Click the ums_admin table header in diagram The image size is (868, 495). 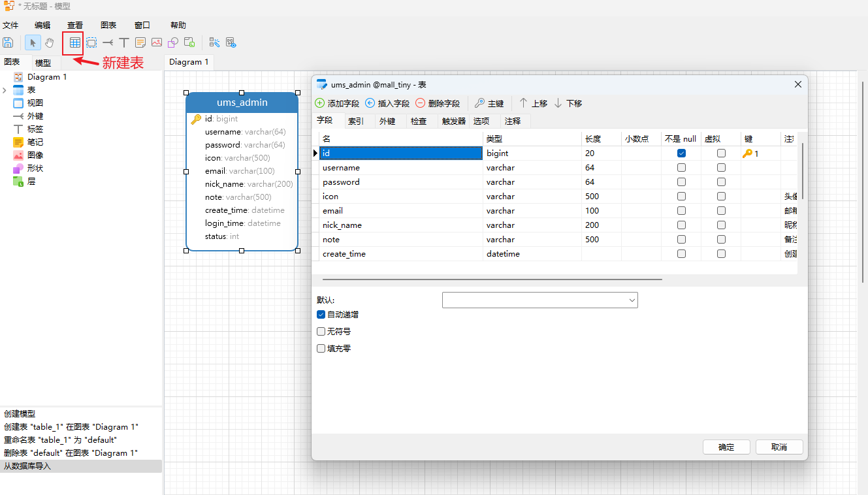click(x=242, y=103)
